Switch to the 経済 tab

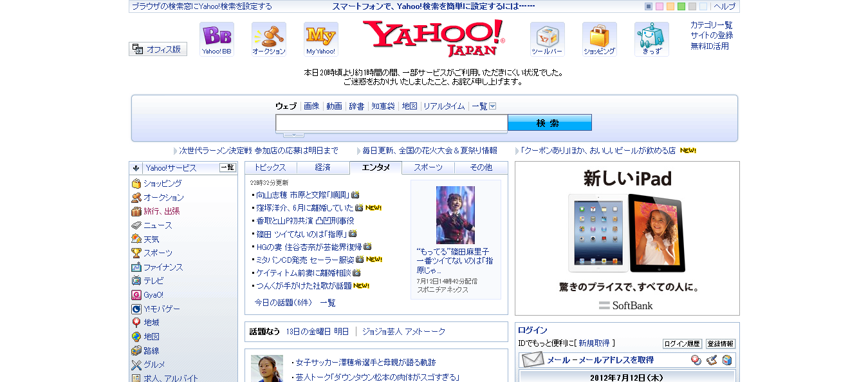(323, 167)
